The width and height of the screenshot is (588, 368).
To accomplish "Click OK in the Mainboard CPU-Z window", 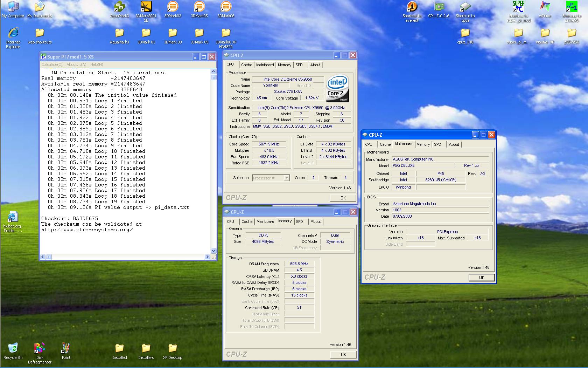I will (x=482, y=278).
